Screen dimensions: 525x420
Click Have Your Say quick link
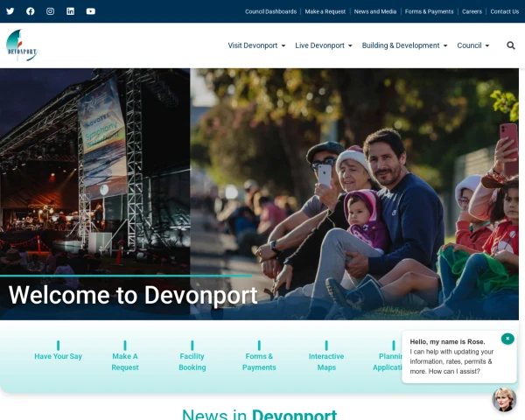59,356
